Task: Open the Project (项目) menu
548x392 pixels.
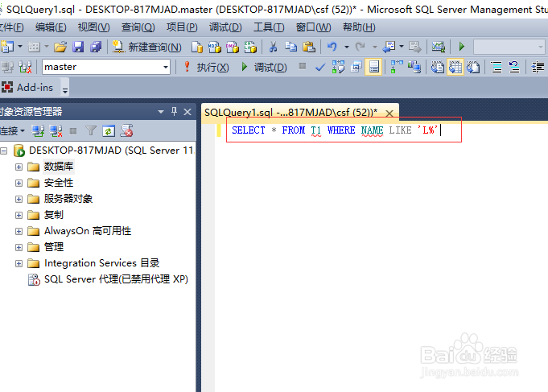Action: click(182, 27)
